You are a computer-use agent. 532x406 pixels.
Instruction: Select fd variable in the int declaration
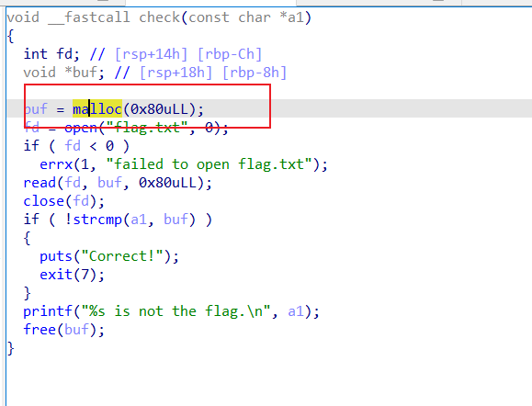coord(64,54)
